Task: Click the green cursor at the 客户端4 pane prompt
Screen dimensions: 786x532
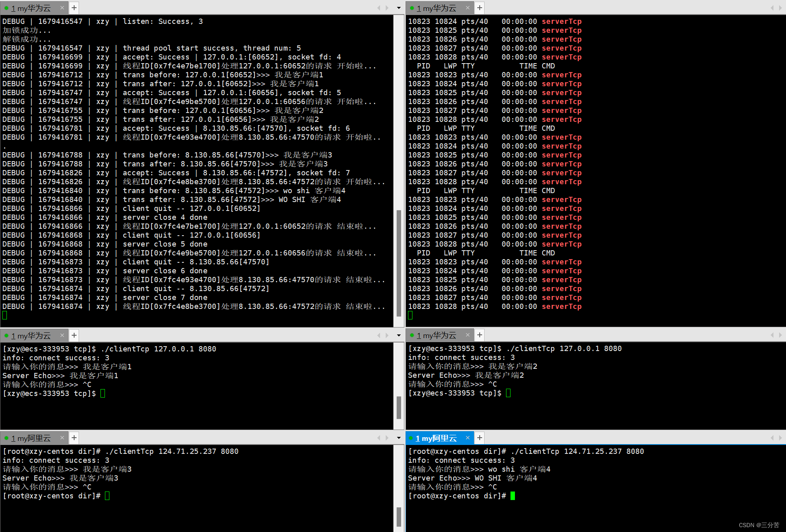Action: 513,496
